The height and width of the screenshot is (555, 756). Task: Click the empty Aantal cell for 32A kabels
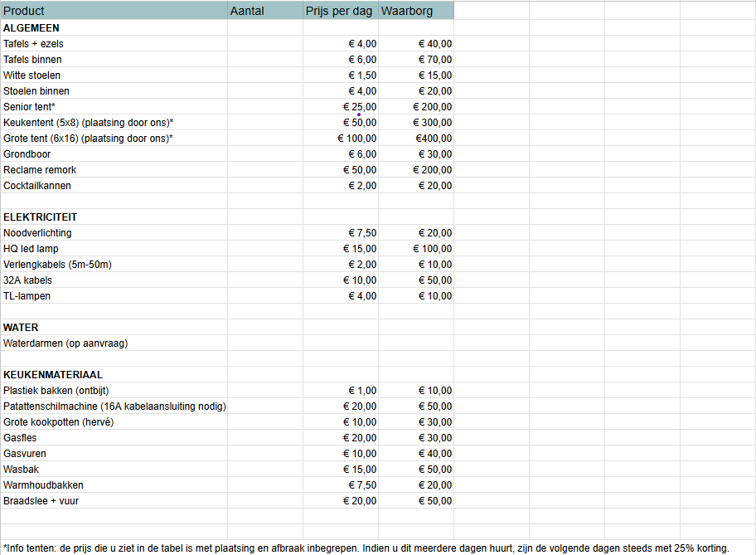click(x=265, y=280)
